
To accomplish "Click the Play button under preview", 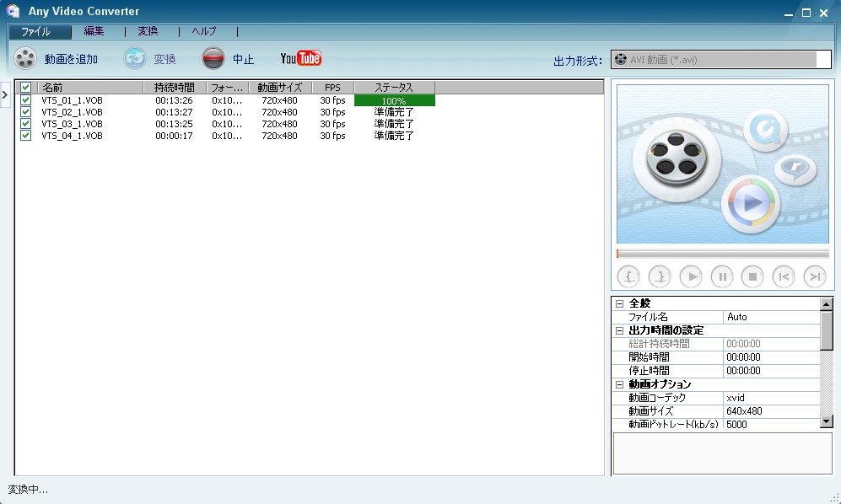I will (x=691, y=276).
